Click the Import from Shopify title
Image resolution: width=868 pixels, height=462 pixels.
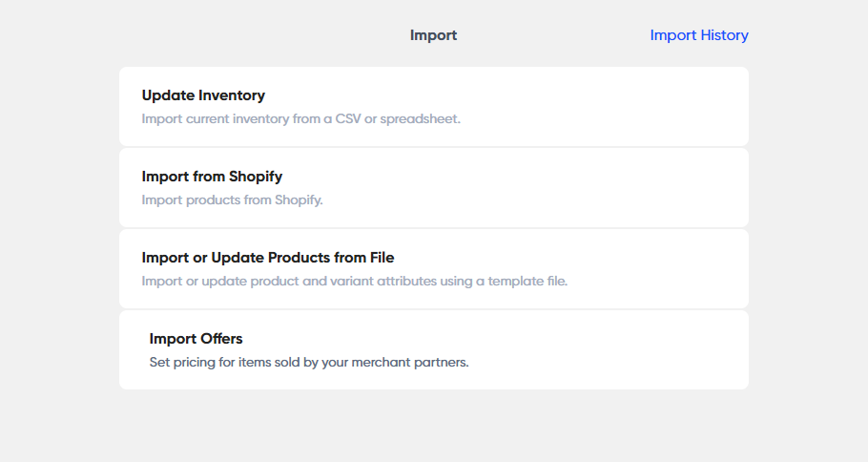coord(212,177)
